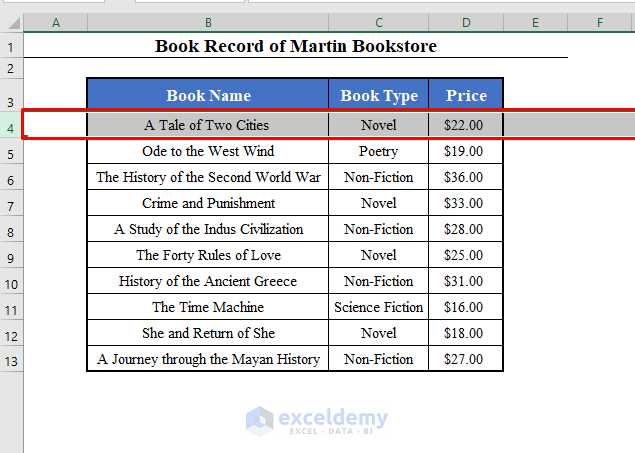Click the 'Book Type' header cell
The width and height of the screenshot is (635, 453).
coord(379,96)
